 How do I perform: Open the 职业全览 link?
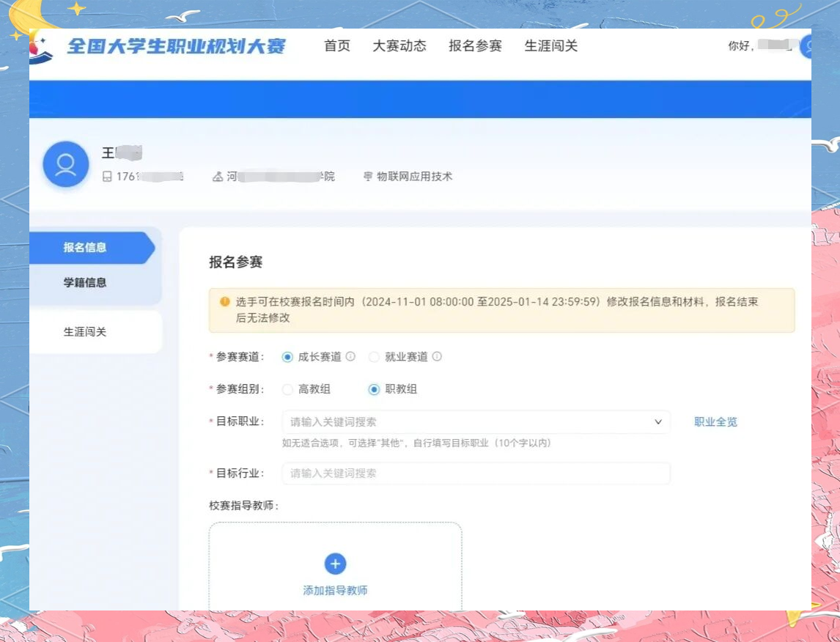[x=715, y=422]
